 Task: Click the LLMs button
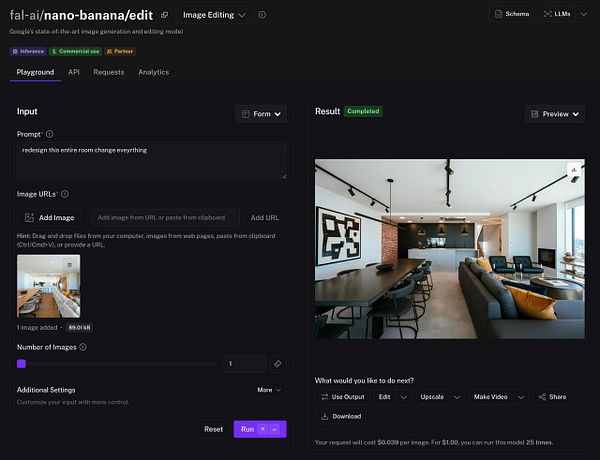[x=557, y=14]
